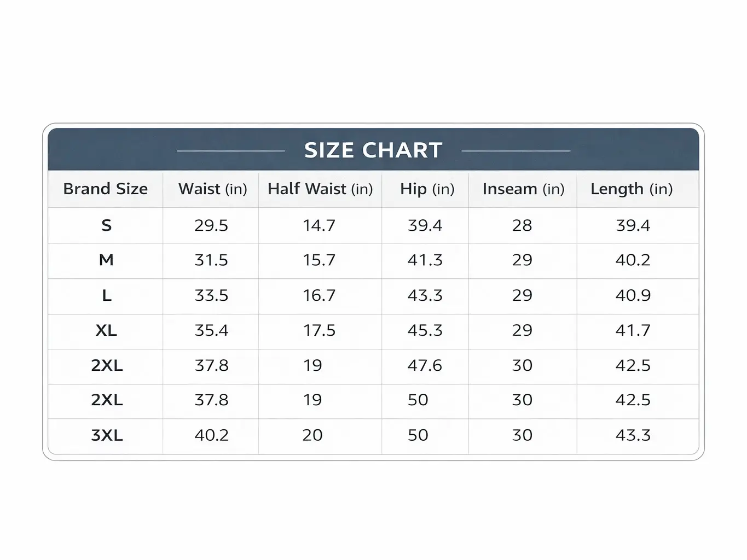Image resolution: width=747 pixels, height=560 pixels.
Task: Click the SIZE CHART title banner
Action: pyautogui.click(x=373, y=150)
